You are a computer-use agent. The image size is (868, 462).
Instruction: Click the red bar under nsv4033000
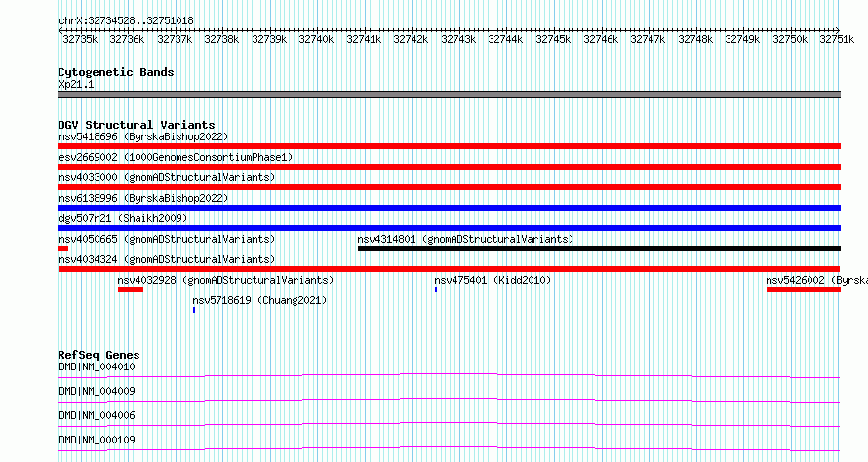tap(449, 187)
